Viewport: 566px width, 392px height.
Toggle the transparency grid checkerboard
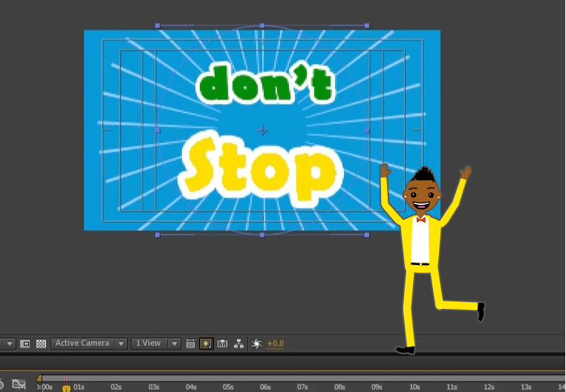coord(42,344)
